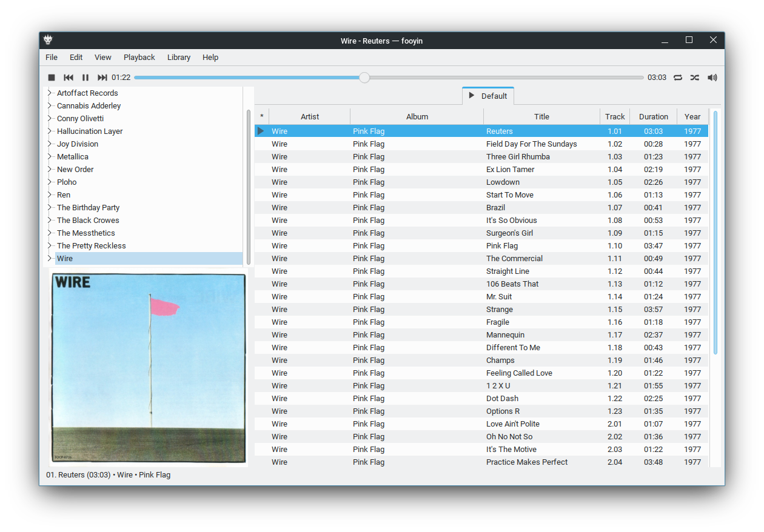Click the seek bar slider handle
Viewport: 764px width, 532px height.
364,78
